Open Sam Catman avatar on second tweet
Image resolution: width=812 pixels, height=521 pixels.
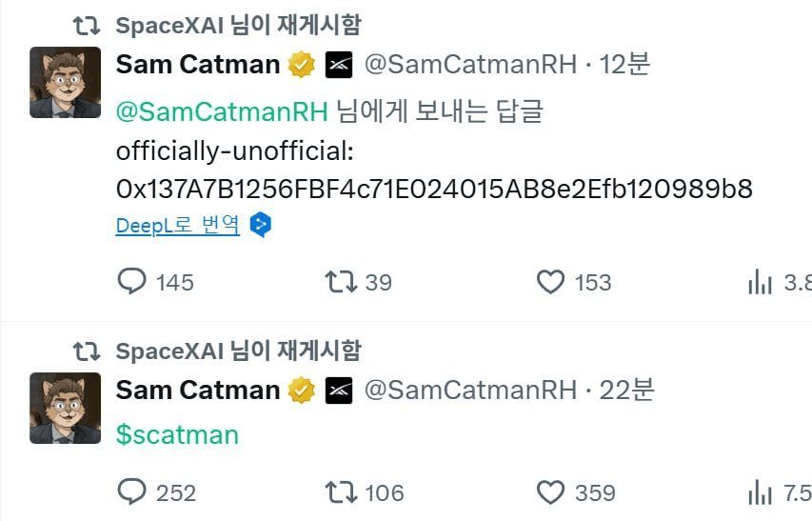point(66,408)
